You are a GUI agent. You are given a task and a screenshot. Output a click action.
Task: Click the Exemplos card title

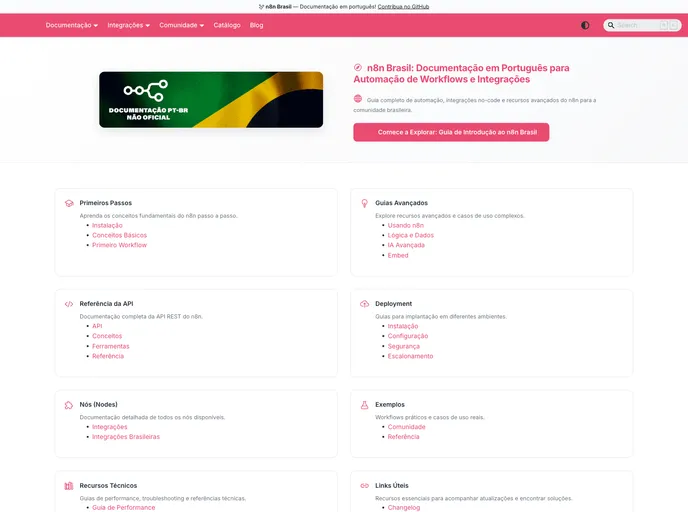point(390,405)
